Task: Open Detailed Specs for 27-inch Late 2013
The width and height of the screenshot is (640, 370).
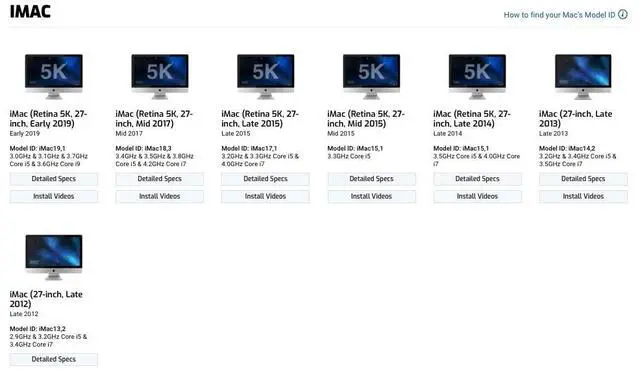Action: [x=583, y=179]
